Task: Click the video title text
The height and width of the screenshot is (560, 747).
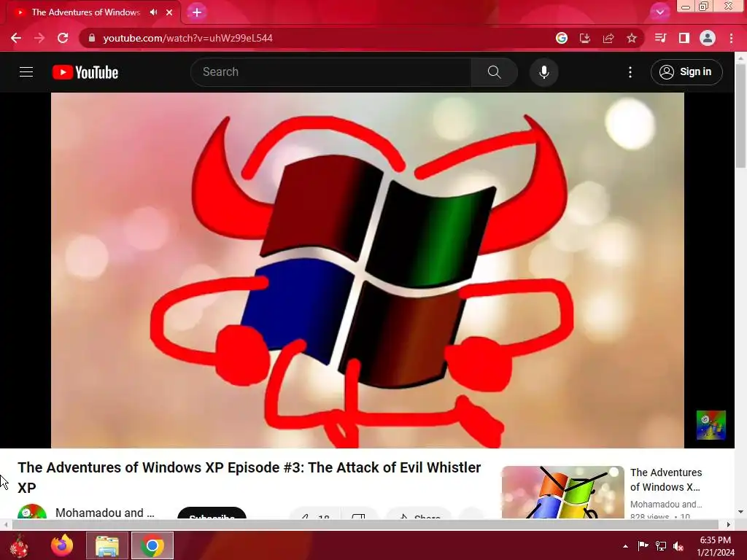Action: pos(249,477)
